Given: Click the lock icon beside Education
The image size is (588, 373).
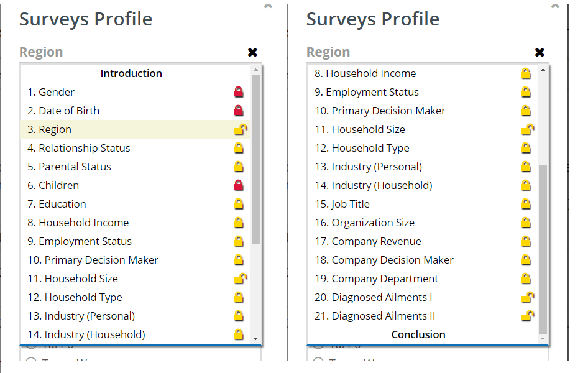Looking at the screenshot, I should pyautogui.click(x=239, y=205).
